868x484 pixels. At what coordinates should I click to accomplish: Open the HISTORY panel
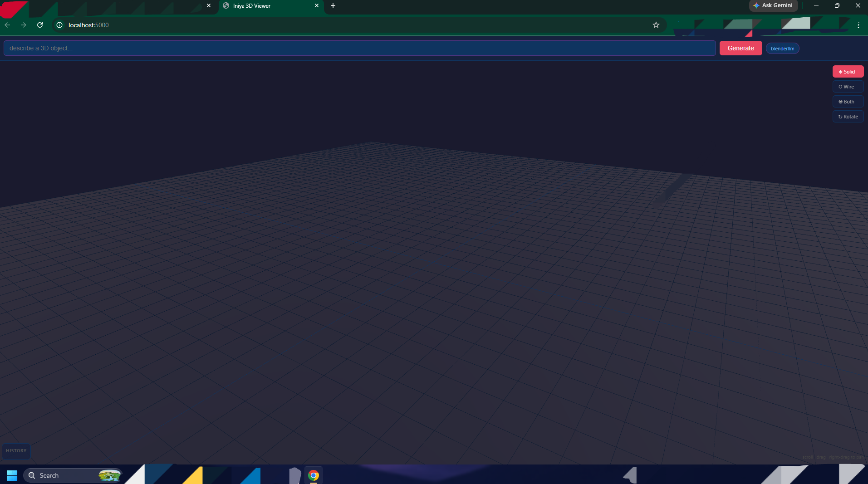coord(16,451)
